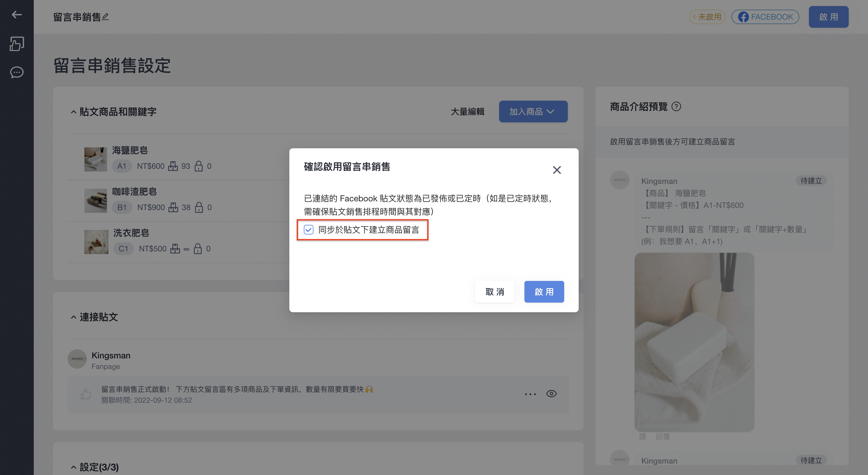This screenshot has width=868, height=475.
Task: Collapse the 設定(3/3) section
Action: 74,467
